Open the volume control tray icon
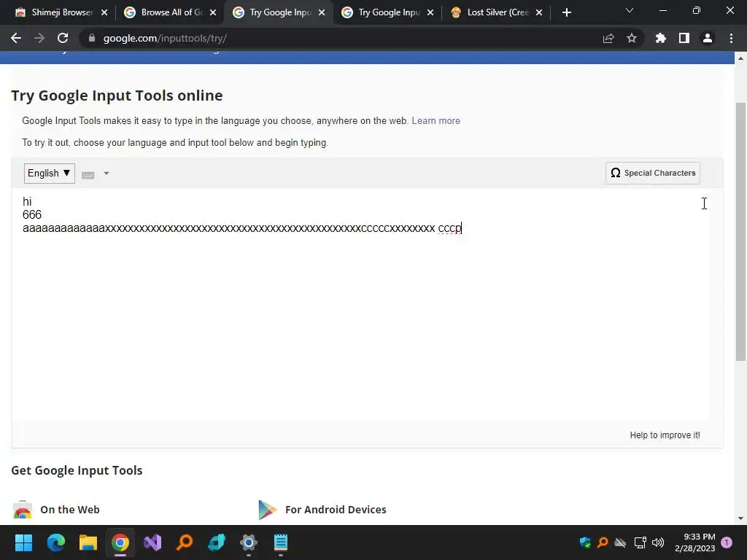Screen dimensions: 747x560 point(658,542)
